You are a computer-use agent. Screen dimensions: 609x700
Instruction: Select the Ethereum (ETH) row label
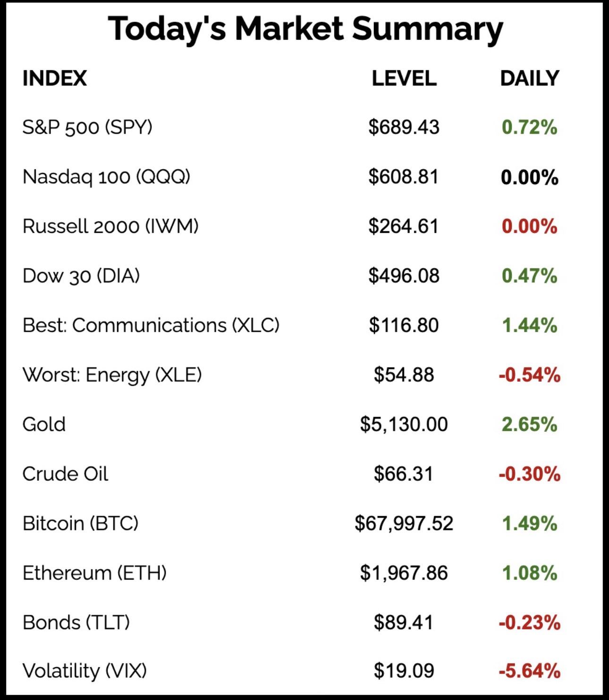94,573
